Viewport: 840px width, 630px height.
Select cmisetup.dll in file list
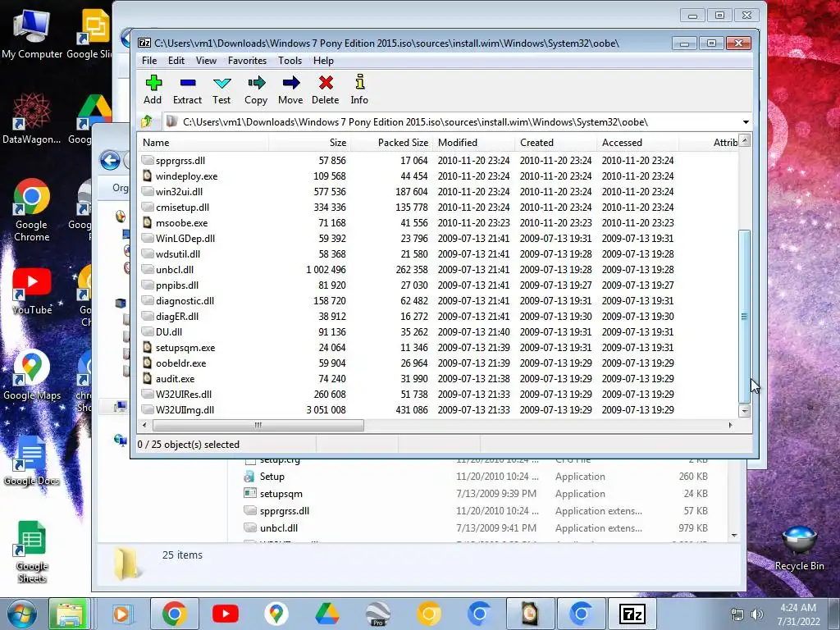[x=182, y=207]
